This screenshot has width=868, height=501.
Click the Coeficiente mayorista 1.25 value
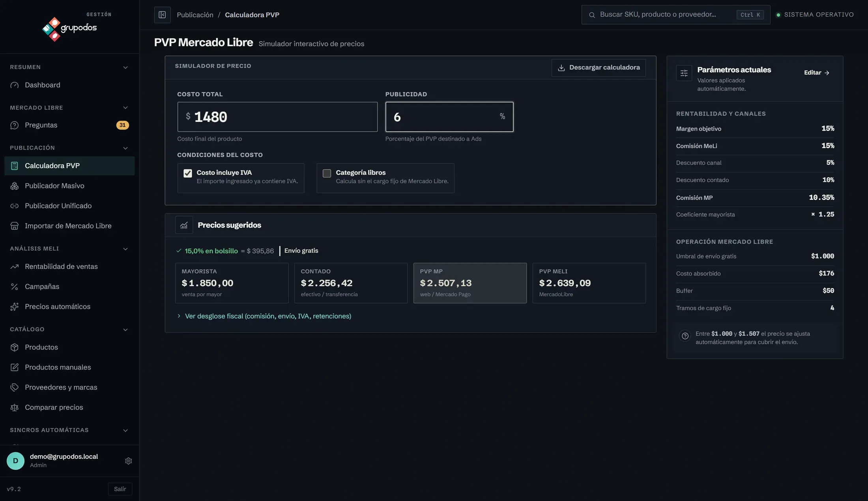[823, 214]
